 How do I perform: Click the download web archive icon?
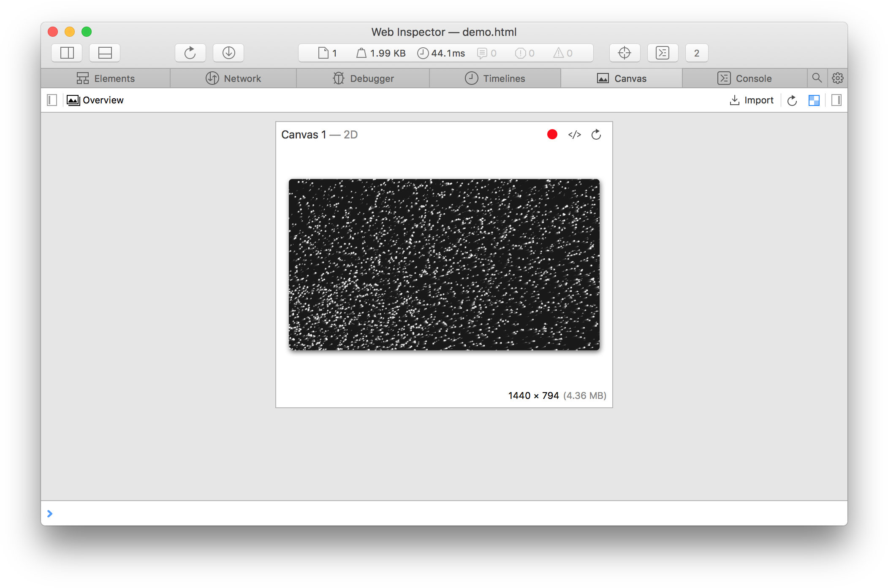pyautogui.click(x=228, y=53)
